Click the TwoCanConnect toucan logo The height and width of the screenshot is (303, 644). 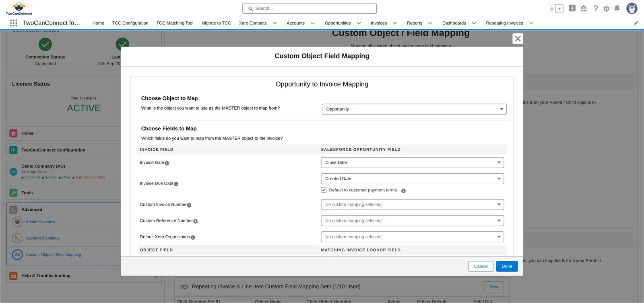(19, 8)
